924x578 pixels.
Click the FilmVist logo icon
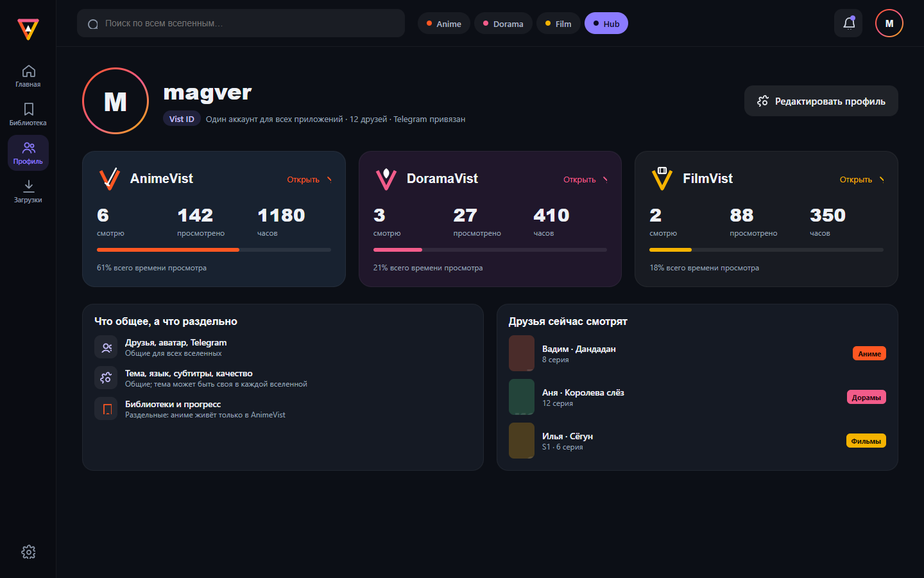coord(662,179)
